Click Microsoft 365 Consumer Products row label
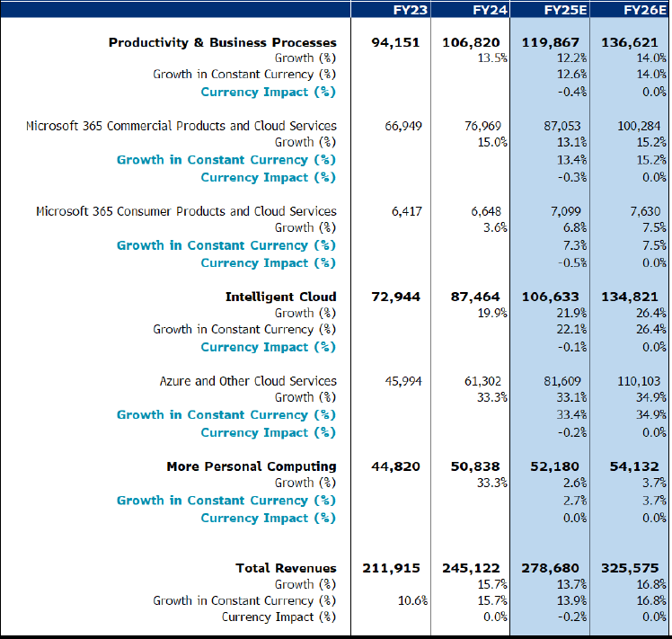Screen dimensions: 672x639 click(x=186, y=211)
